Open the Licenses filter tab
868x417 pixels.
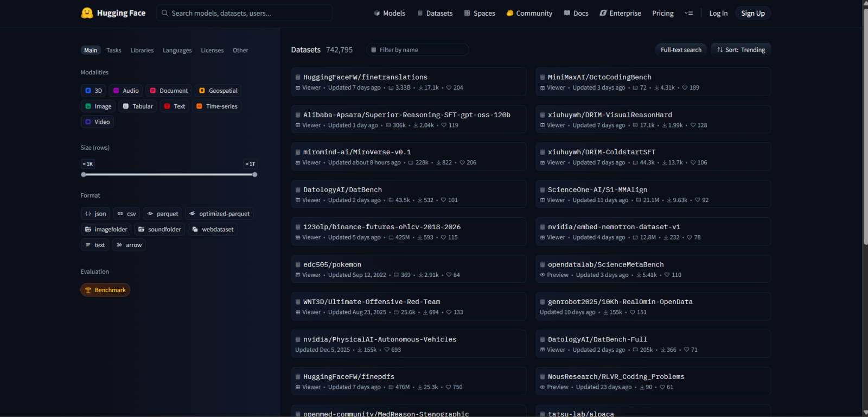(212, 50)
